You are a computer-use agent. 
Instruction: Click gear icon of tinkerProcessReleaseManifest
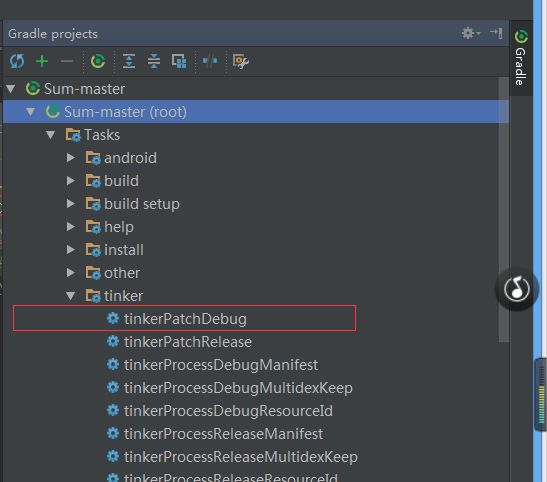113,433
